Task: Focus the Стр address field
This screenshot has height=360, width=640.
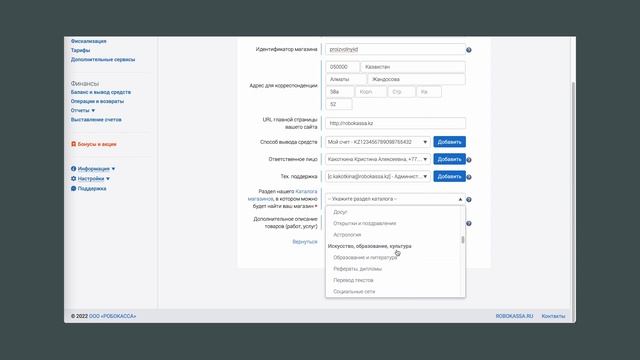Action: 401,92
